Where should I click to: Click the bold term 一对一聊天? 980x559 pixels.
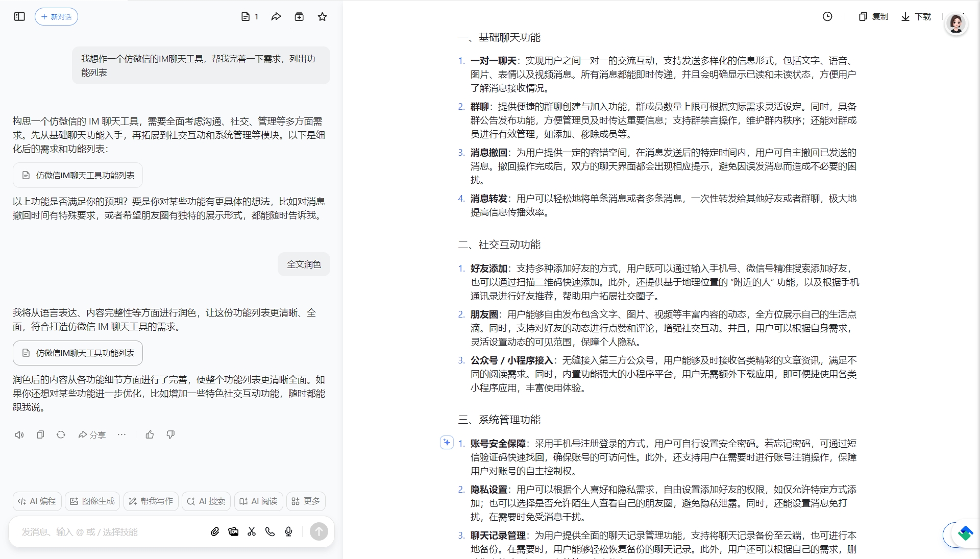click(x=493, y=61)
